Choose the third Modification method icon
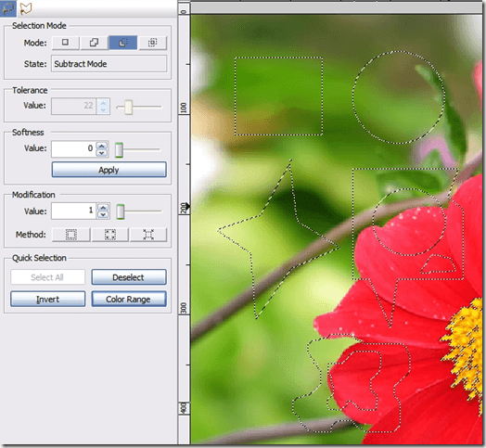Screen dimensions: 486x448 (148, 235)
